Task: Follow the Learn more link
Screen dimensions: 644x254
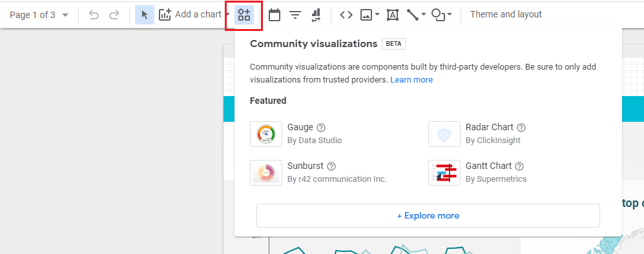Action: [411, 80]
